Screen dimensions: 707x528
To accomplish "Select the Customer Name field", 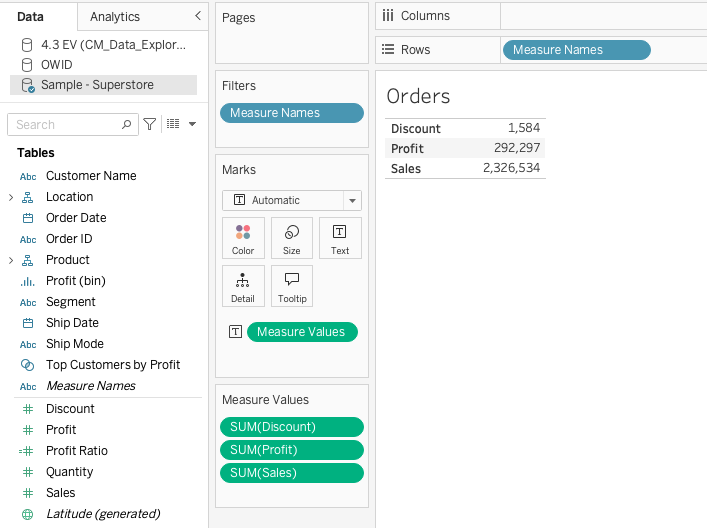I will 91,176.
